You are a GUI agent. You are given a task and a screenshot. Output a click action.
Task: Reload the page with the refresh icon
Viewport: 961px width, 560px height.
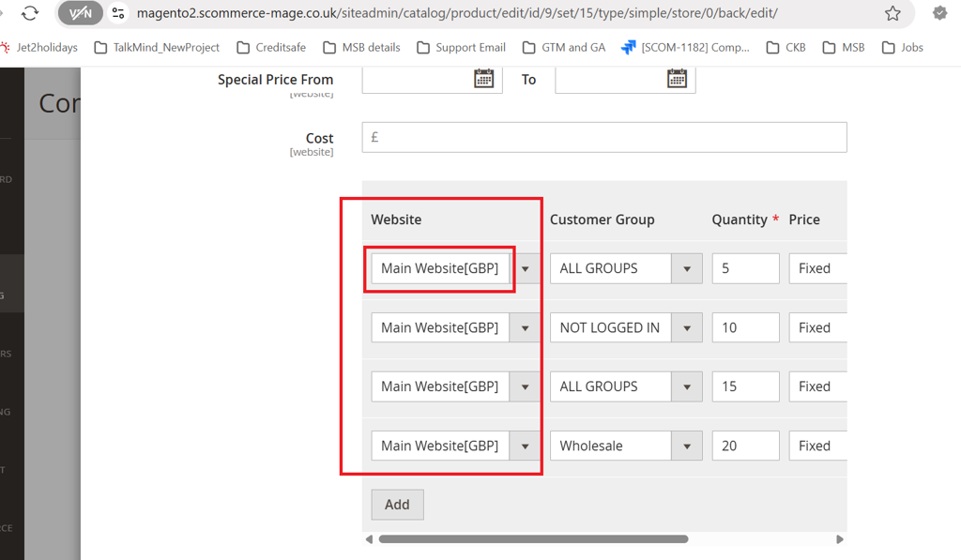click(x=30, y=13)
